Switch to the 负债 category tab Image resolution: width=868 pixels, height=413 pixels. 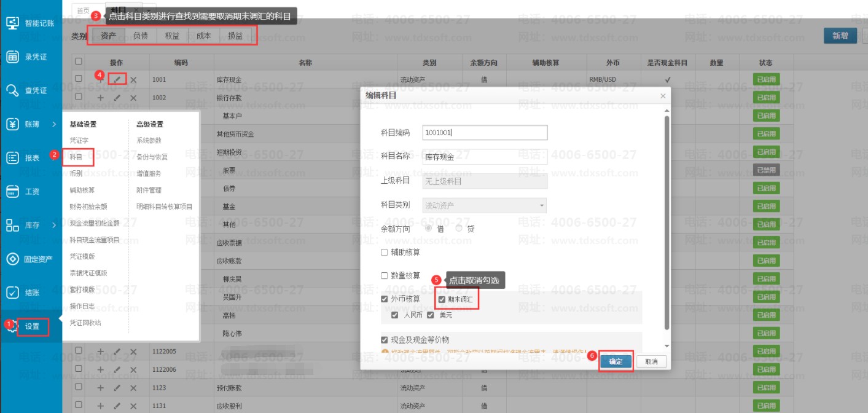(140, 36)
